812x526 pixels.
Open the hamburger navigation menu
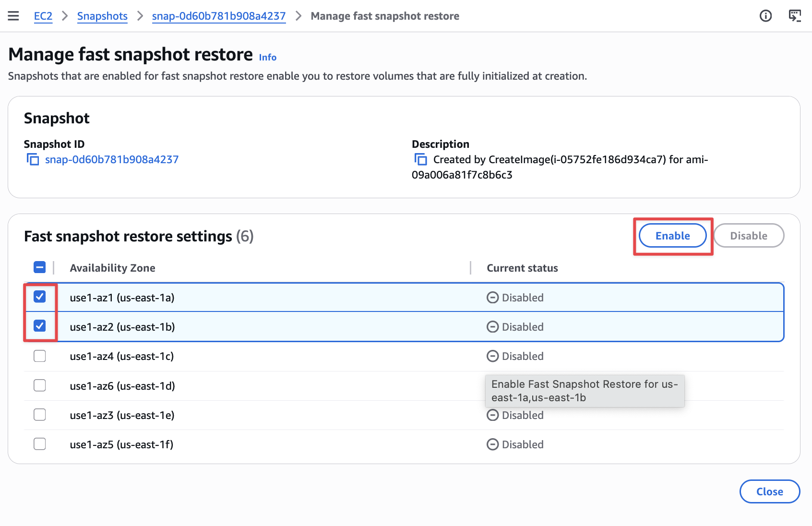tap(13, 16)
